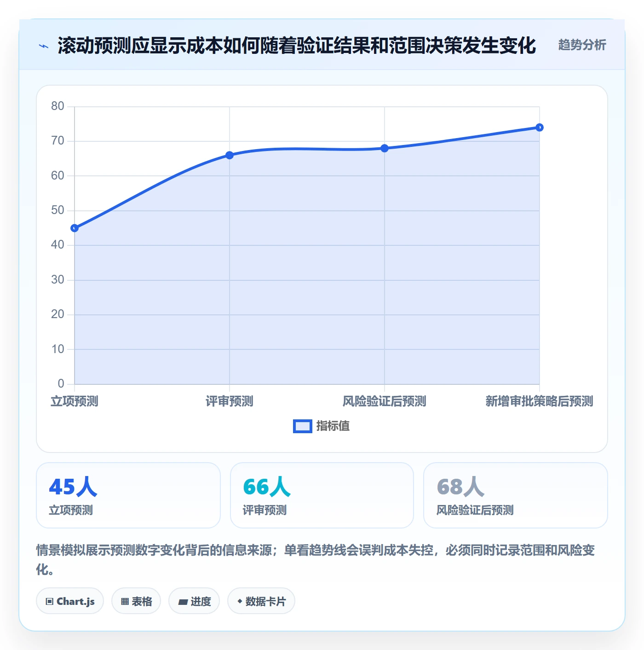Viewport: 644px width, 650px height.
Task: Select the 立项预测 data point on the chart
Action: [75, 228]
